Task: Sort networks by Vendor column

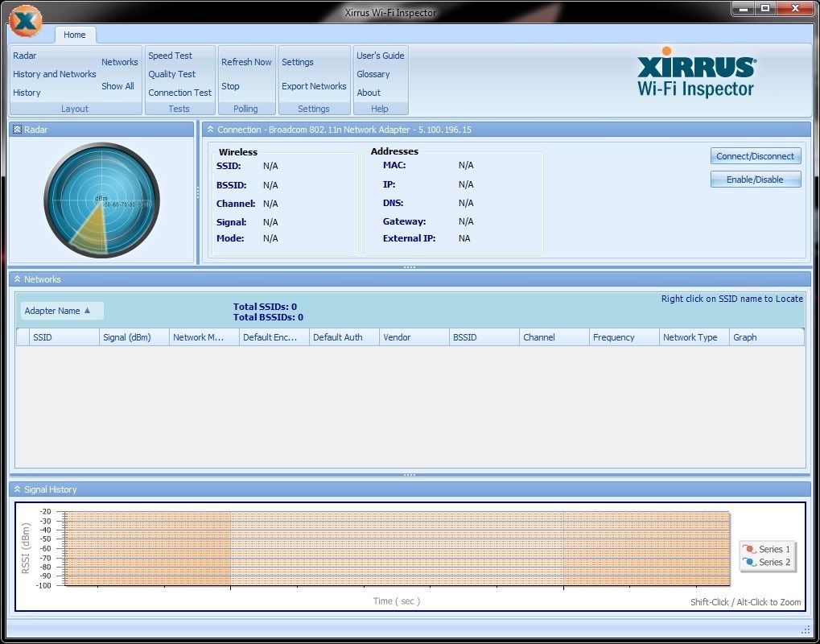Action: [414, 337]
